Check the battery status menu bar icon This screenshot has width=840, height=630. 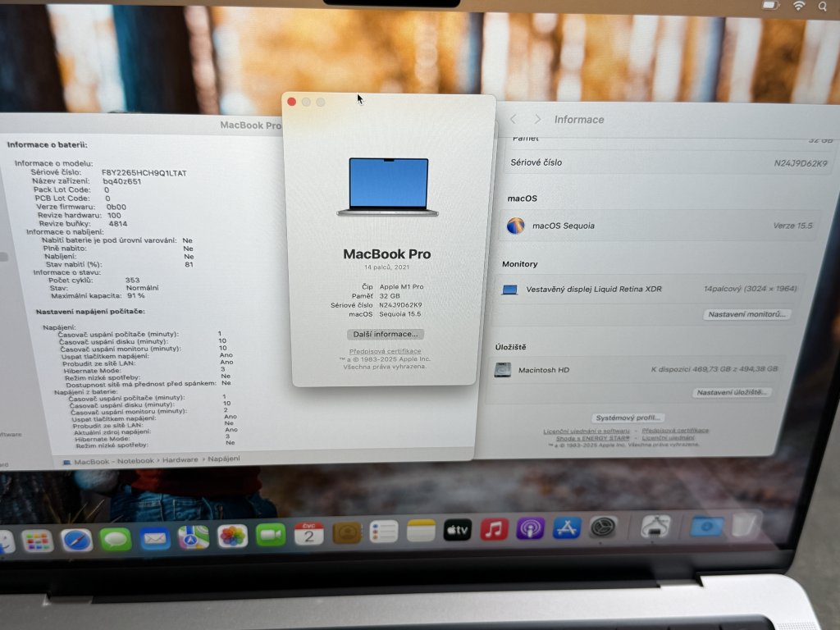[x=770, y=6]
